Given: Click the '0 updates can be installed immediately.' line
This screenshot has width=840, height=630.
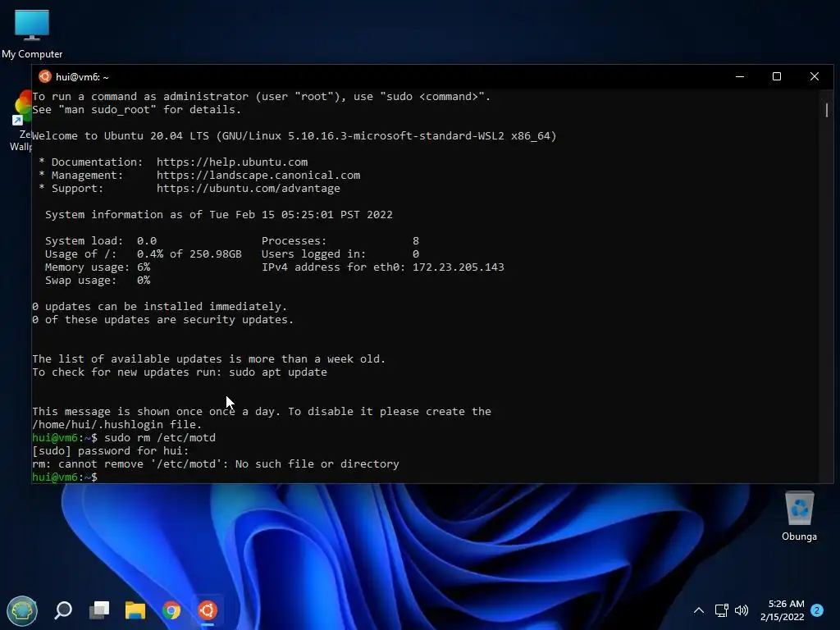Looking at the screenshot, I should [160, 307].
